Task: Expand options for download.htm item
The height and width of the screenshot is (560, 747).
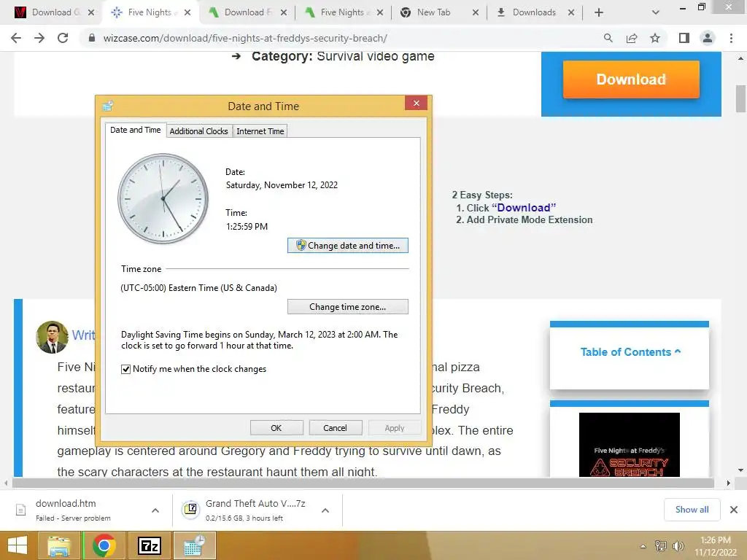Action: tap(155, 510)
